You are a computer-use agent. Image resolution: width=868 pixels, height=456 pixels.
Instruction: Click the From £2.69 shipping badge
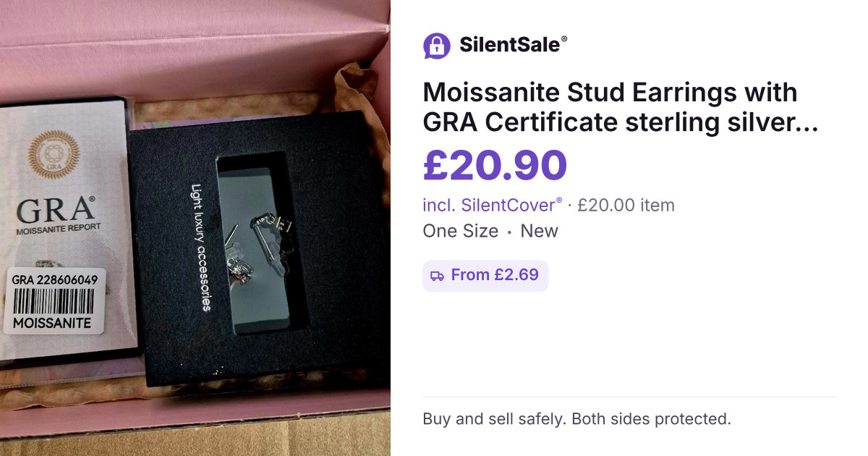[x=485, y=276]
